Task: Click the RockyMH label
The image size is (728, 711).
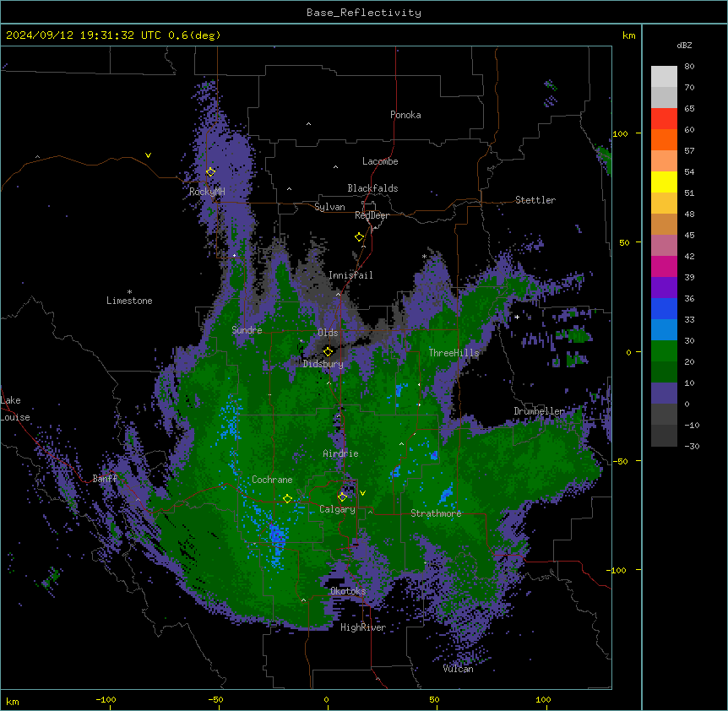Action: [207, 192]
